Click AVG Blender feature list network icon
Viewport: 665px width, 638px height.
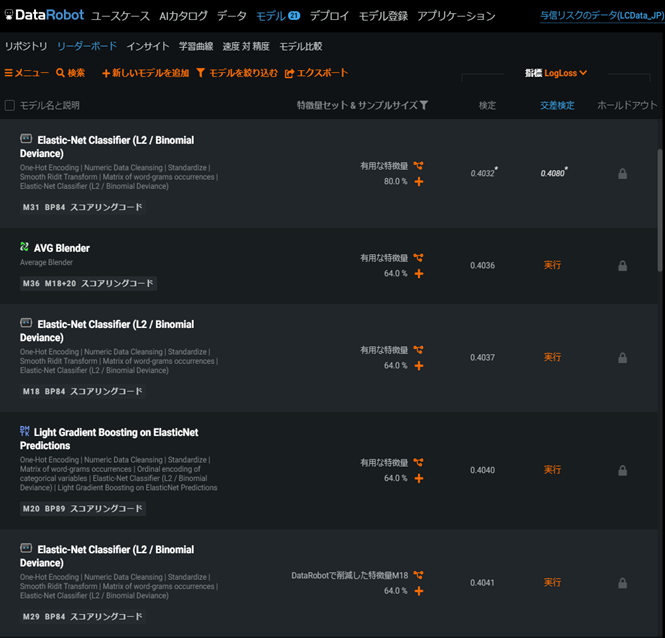[419, 257]
